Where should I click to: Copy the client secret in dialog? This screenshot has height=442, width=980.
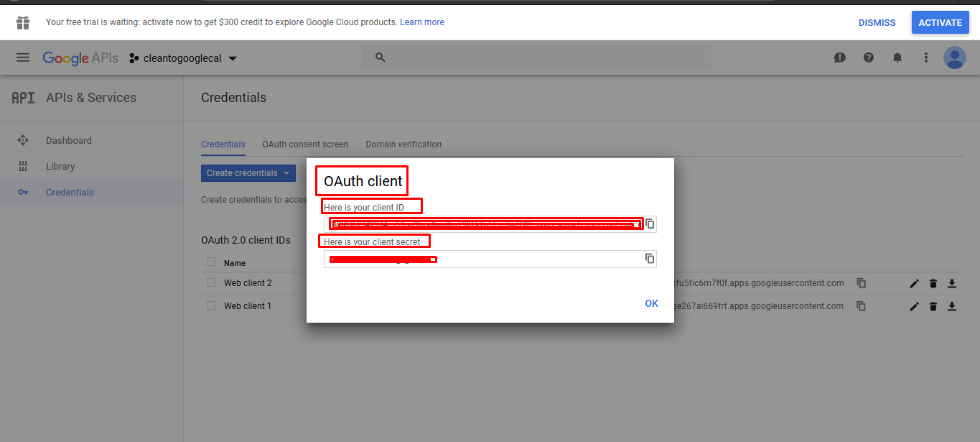(650, 258)
